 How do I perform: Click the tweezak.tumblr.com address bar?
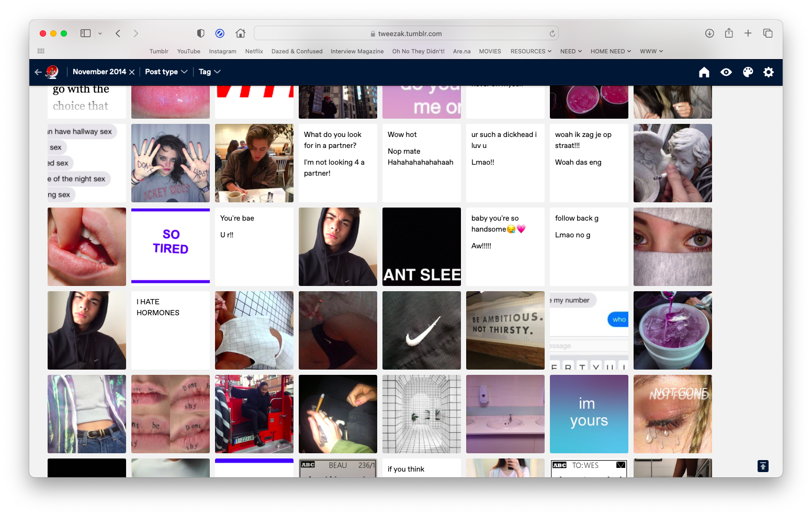[x=406, y=33]
